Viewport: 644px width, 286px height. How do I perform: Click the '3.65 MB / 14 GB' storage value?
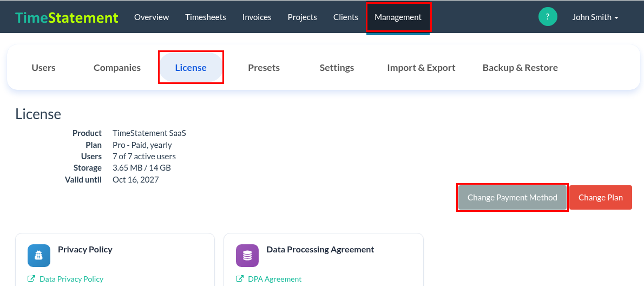click(x=142, y=168)
